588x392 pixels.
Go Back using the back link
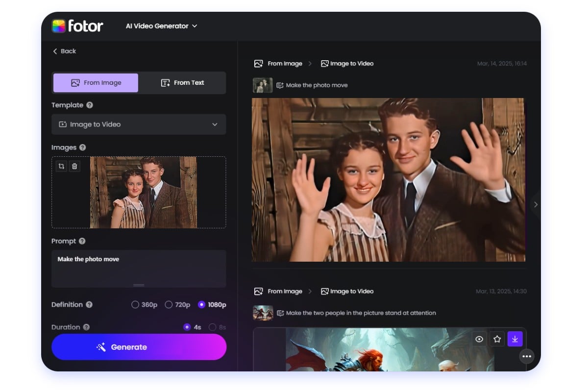point(64,51)
